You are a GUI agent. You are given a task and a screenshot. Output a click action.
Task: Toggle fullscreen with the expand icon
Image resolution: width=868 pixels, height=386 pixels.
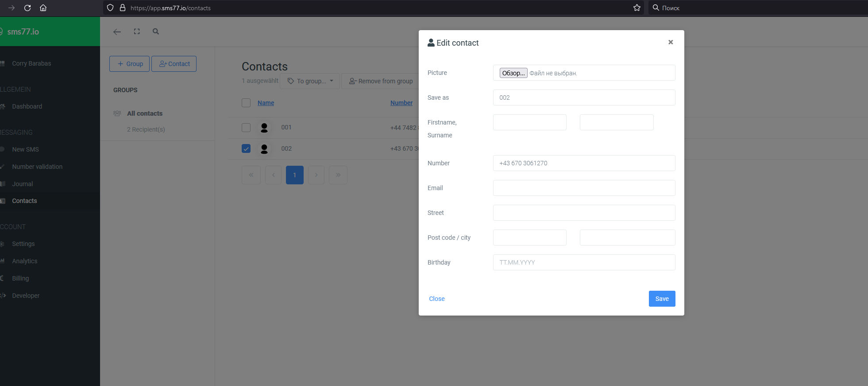click(x=137, y=31)
